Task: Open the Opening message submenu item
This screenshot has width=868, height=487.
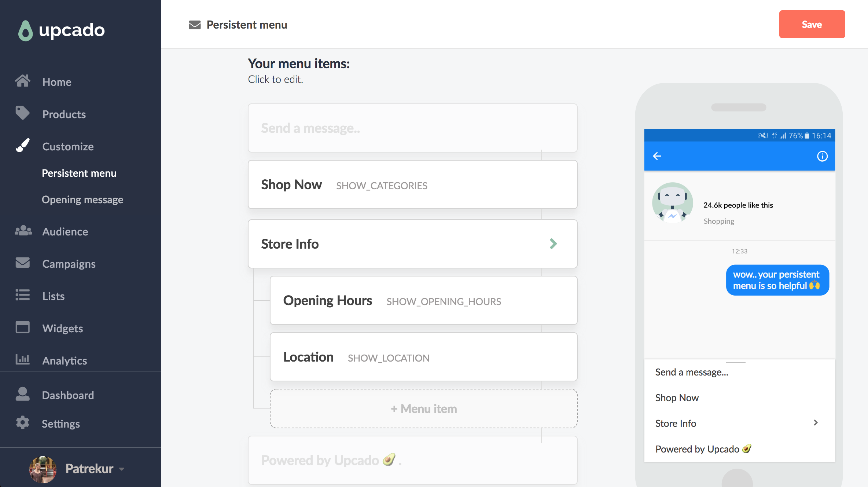Action: 82,200
